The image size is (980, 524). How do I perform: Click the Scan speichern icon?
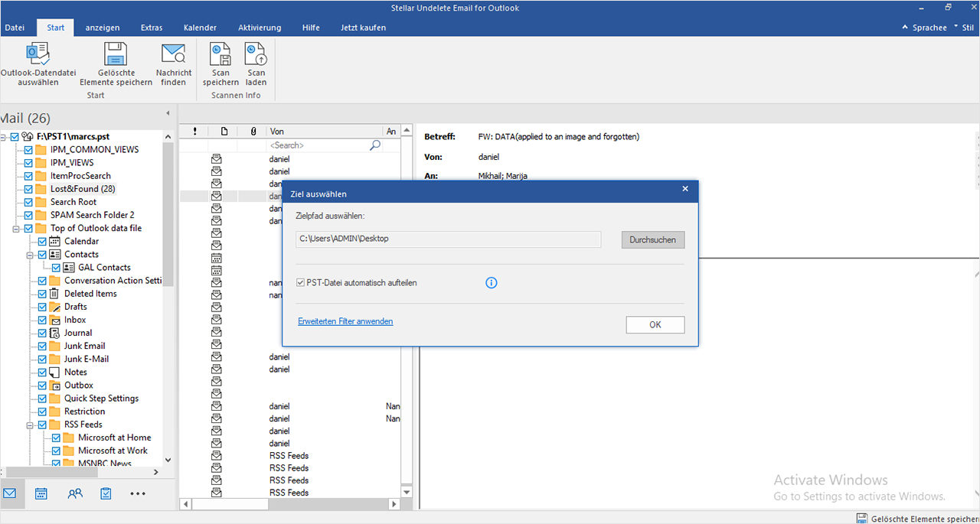tap(220, 54)
